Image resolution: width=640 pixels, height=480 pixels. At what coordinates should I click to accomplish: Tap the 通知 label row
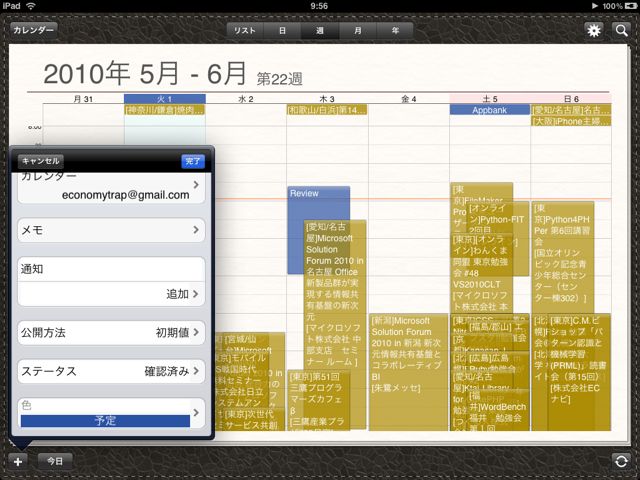pyautogui.click(x=111, y=269)
